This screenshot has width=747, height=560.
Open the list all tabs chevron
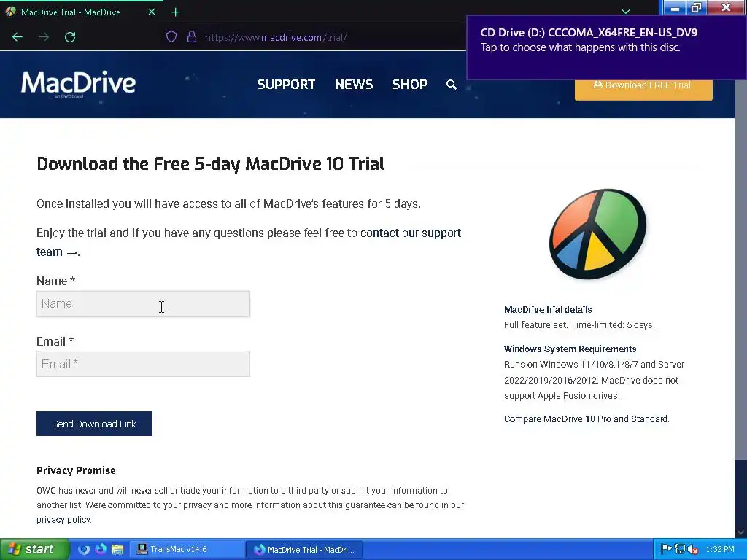click(626, 12)
